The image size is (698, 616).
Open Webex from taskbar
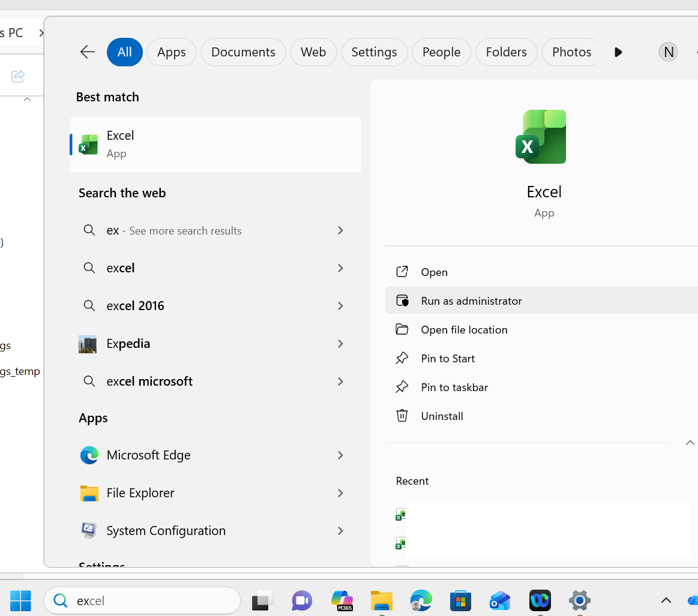[540, 601]
